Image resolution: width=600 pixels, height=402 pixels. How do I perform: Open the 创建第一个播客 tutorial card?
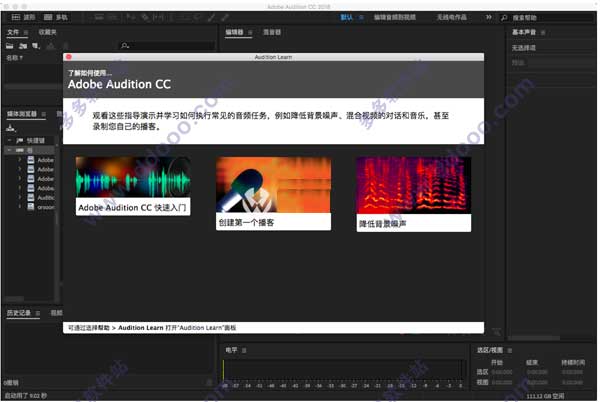point(273,194)
